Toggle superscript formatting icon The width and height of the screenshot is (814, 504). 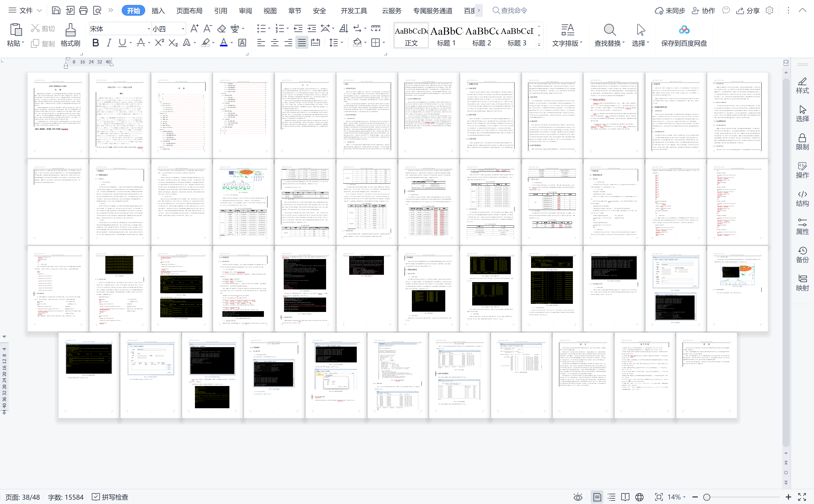(159, 43)
